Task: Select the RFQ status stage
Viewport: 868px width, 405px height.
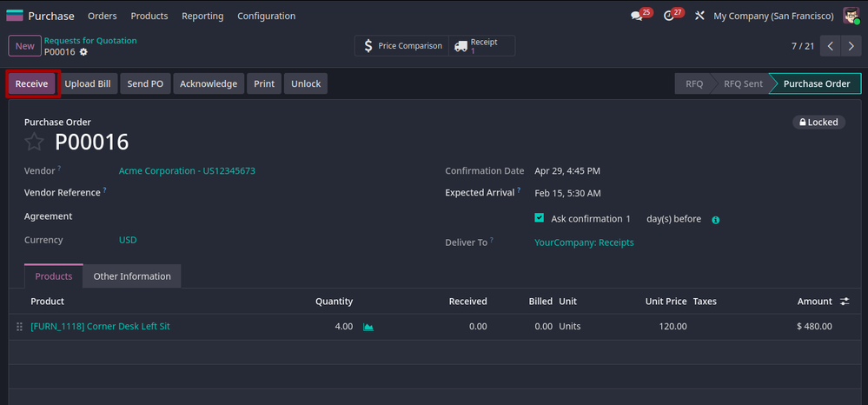Action: tap(694, 83)
